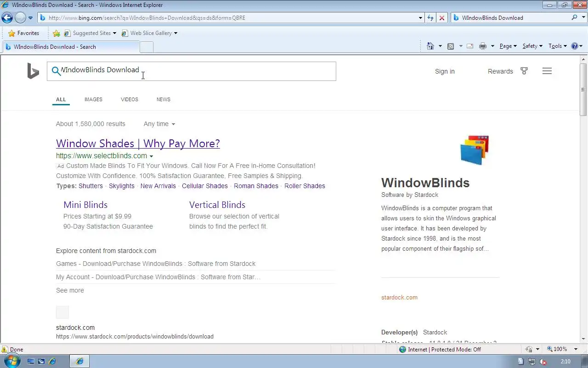This screenshot has height=368, width=588.
Task: Click the Refresh icon next to address bar
Action: [430, 18]
